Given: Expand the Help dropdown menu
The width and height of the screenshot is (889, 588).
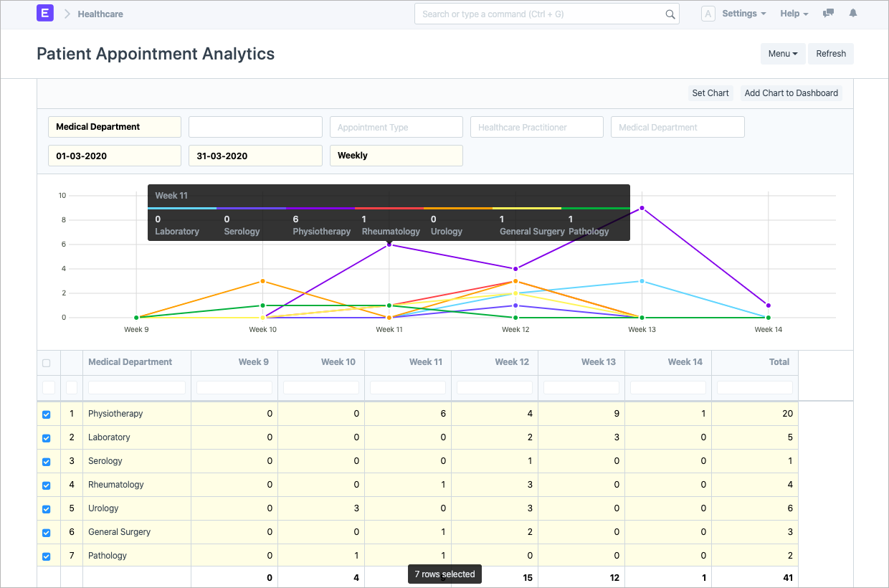Looking at the screenshot, I should coord(794,14).
